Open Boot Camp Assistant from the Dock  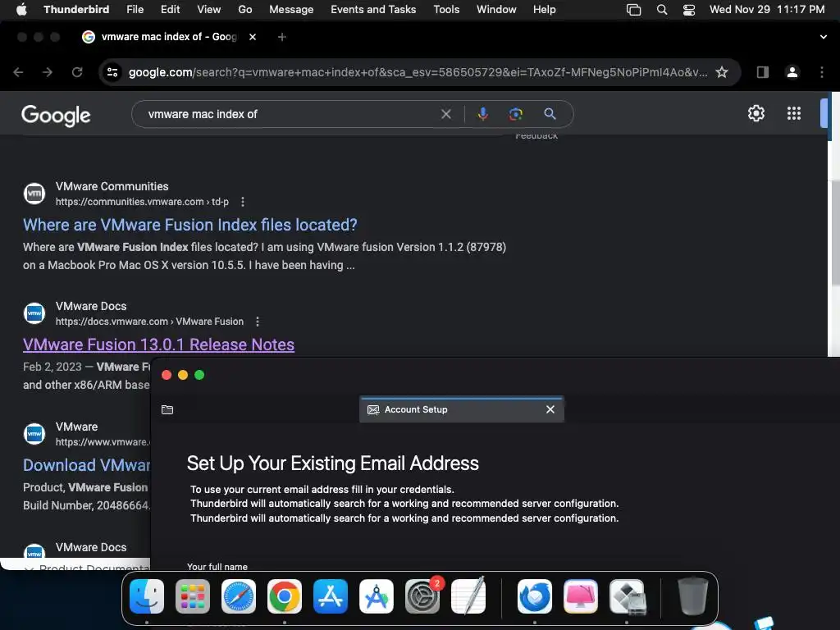pos(627,596)
